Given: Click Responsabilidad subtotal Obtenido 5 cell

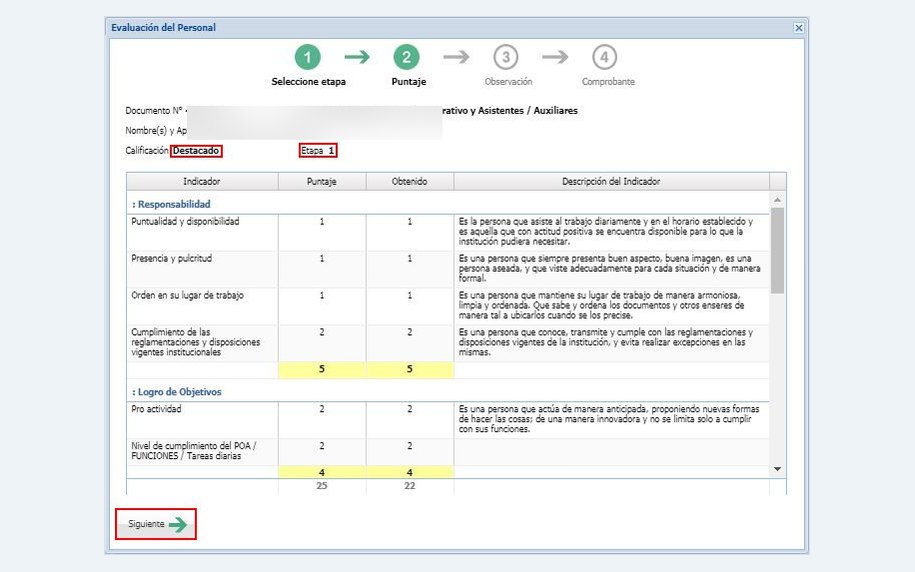Looking at the screenshot, I should 410,369.
